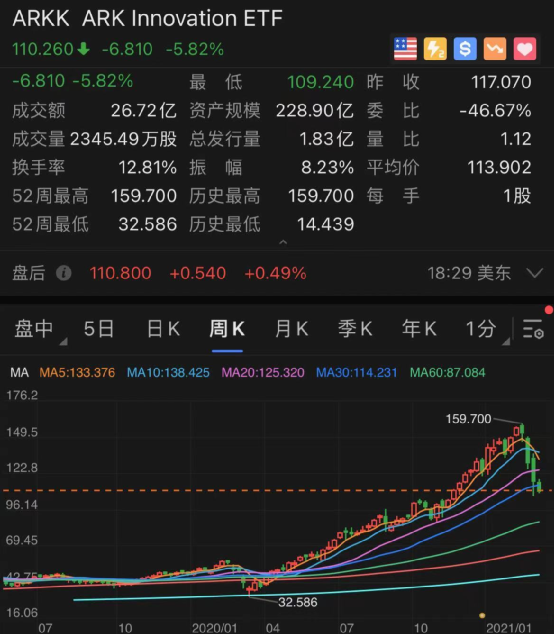
Task: Tap the 32.586 chart low label
Action: [x=298, y=602]
